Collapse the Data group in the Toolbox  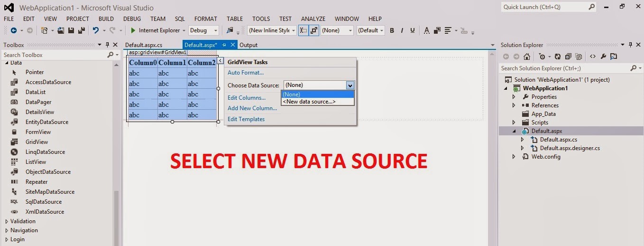coord(6,63)
